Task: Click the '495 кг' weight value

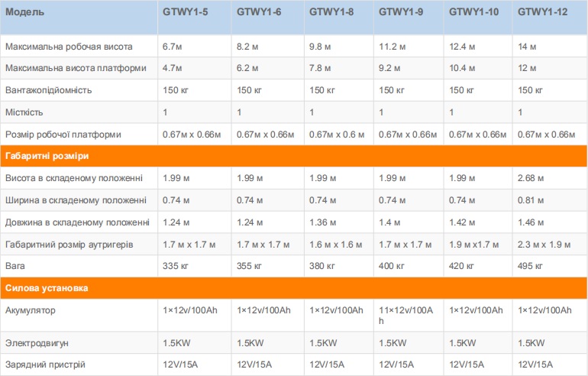Action: click(530, 266)
